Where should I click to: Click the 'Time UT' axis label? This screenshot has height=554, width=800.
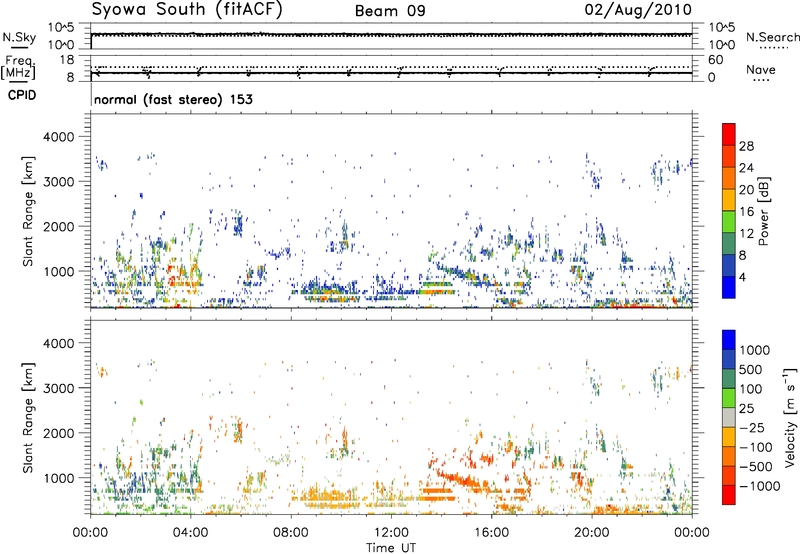[x=391, y=548]
